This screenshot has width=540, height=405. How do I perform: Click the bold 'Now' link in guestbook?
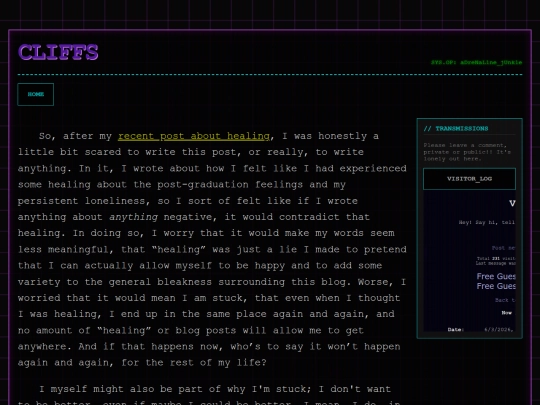coord(507,313)
